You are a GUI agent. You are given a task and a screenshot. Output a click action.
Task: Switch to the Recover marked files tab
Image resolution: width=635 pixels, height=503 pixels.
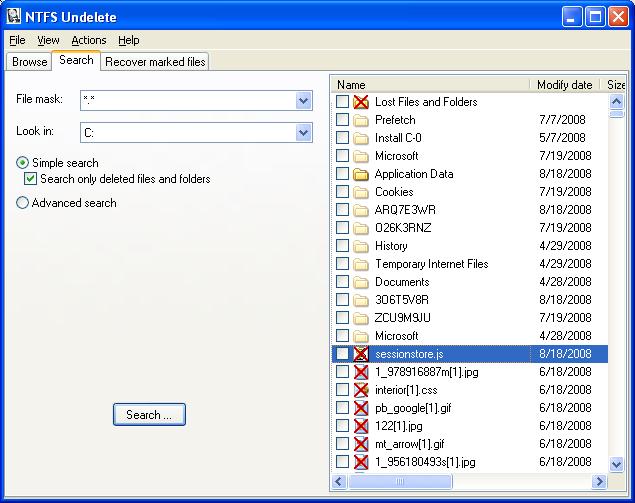coord(155,62)
